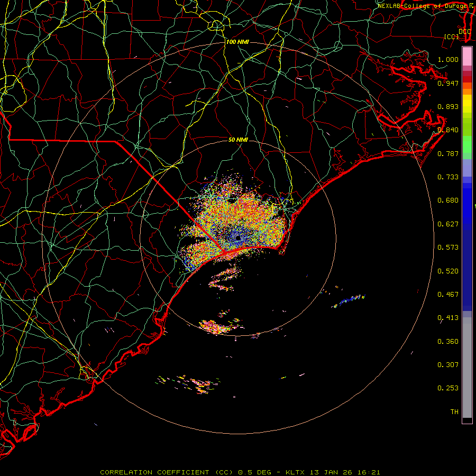The height and width of the screenshot is (476, 476).
Task: Click the 0.253 value on the color scale
Action: (x=448, y=388)
